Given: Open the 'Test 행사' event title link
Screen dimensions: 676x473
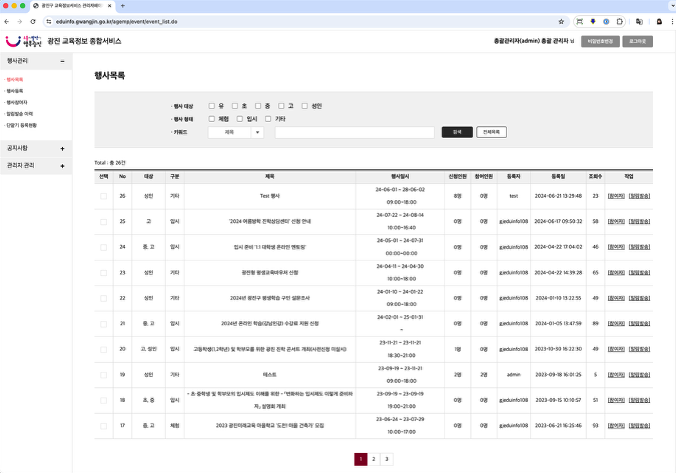Looking at the screenshot, I should click(270, 196).
